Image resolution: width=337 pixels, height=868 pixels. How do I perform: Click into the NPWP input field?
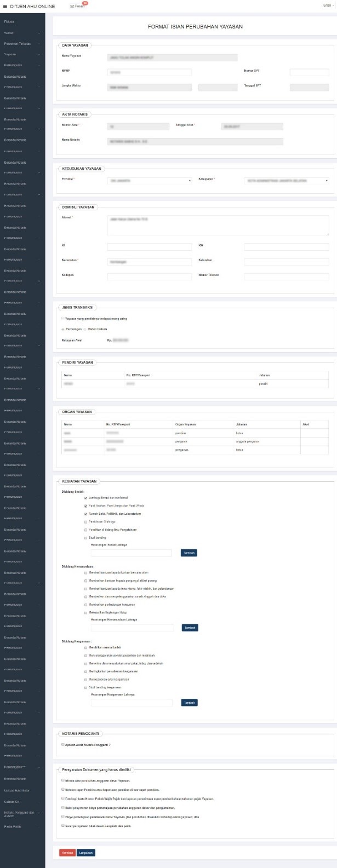click(150, 72)
